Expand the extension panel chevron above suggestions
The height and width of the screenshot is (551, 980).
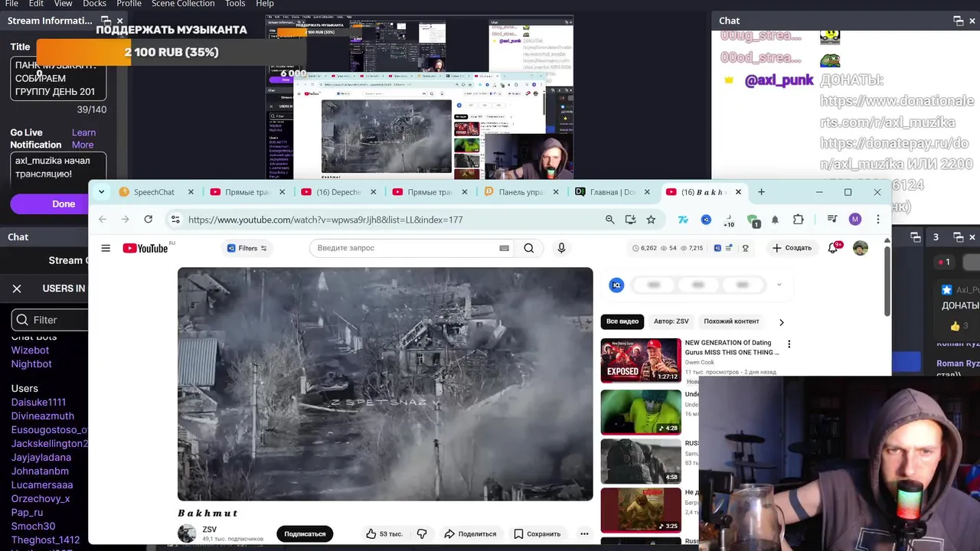tap(779, 285)
